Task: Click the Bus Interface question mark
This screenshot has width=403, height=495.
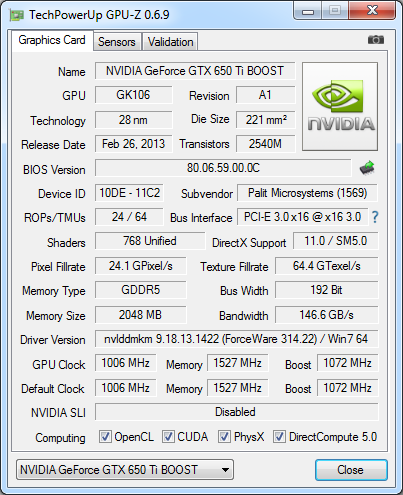Action: [375, 217]
